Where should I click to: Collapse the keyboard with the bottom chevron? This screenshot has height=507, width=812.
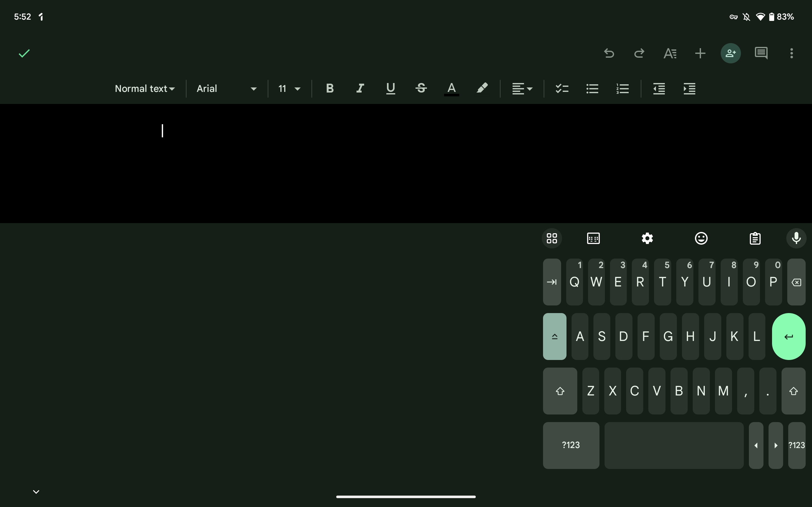36,491
